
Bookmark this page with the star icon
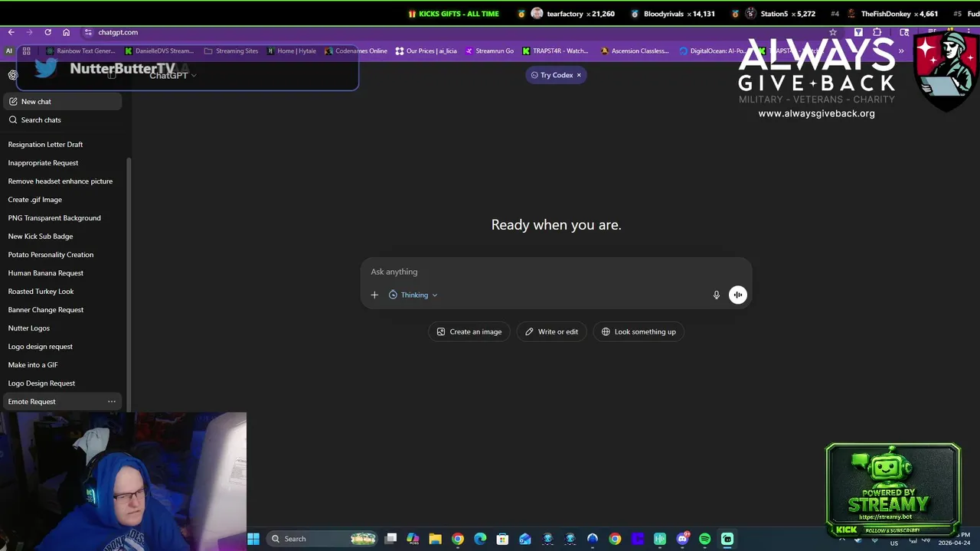tap(833, 32)
